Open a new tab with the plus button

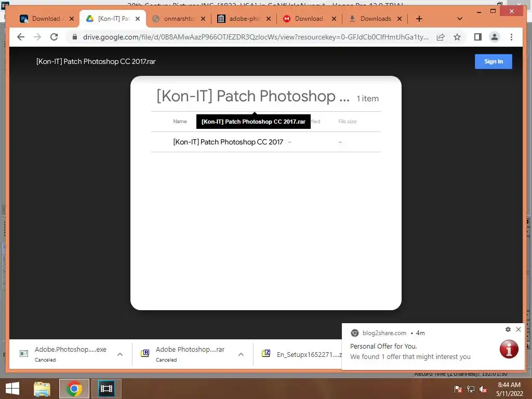pos(419,19)
